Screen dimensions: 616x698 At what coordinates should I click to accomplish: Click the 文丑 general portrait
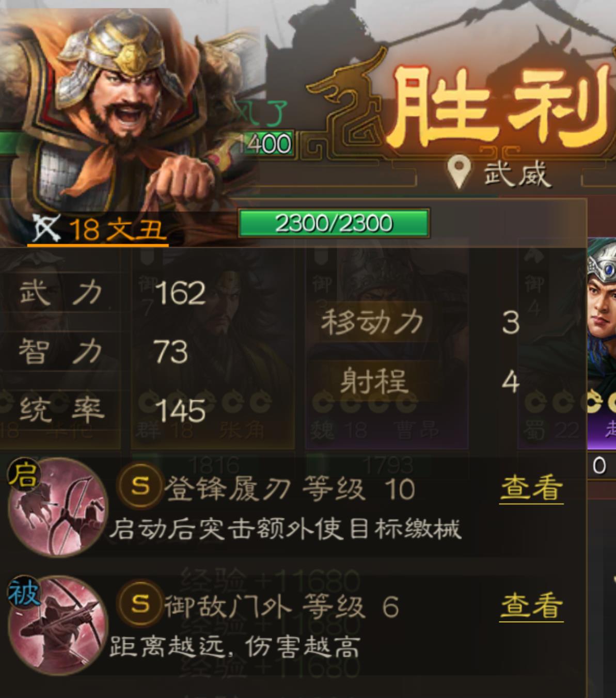click(x=129, y=114)
